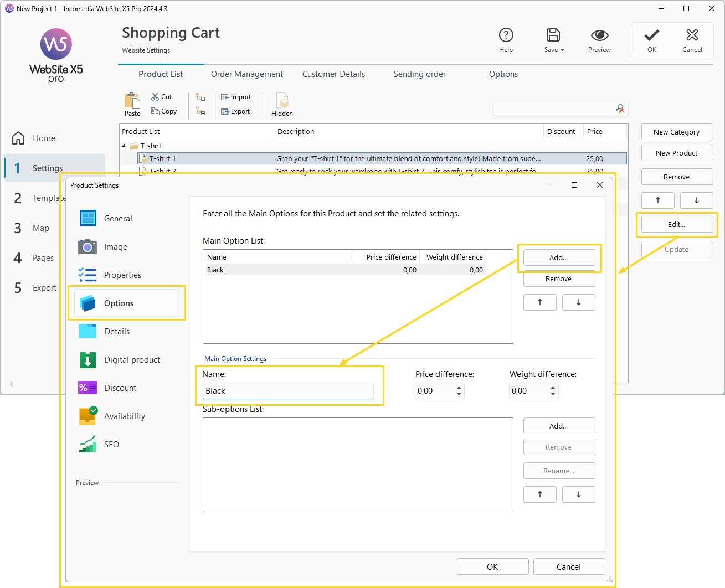Click Cancel in Product Settings dialog
The image size is (725, 588).
[x=569, y=567]
